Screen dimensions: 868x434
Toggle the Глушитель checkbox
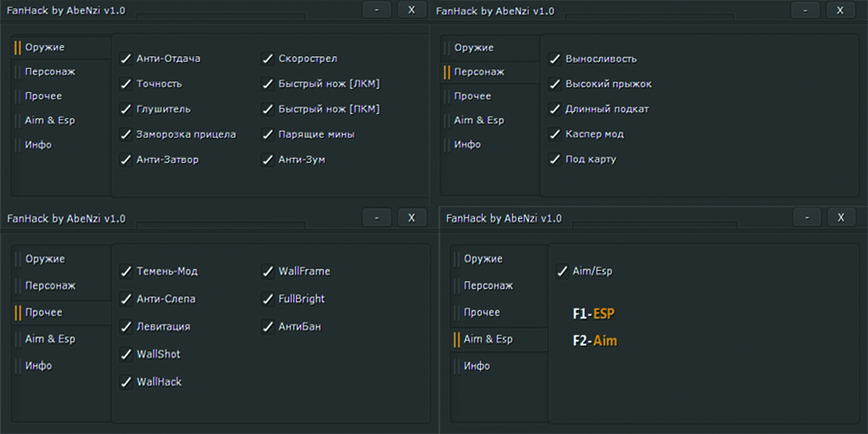point(126,109)
